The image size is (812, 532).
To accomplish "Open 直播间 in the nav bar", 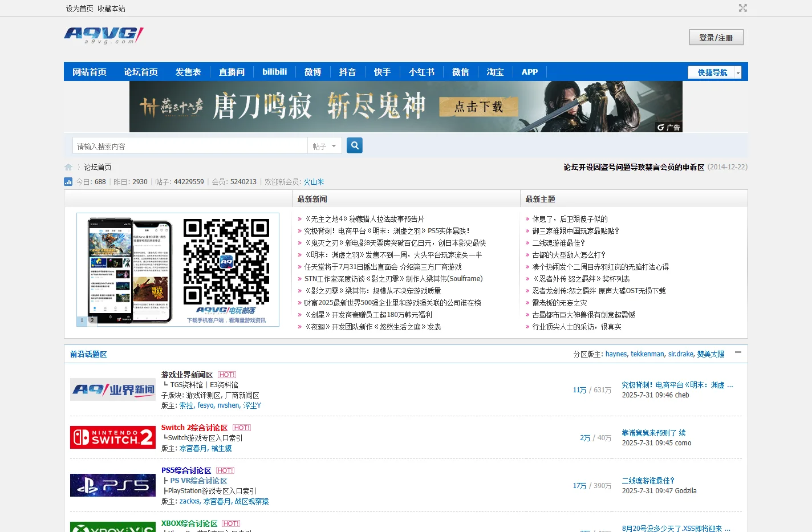I will click(x=232, y=72).
